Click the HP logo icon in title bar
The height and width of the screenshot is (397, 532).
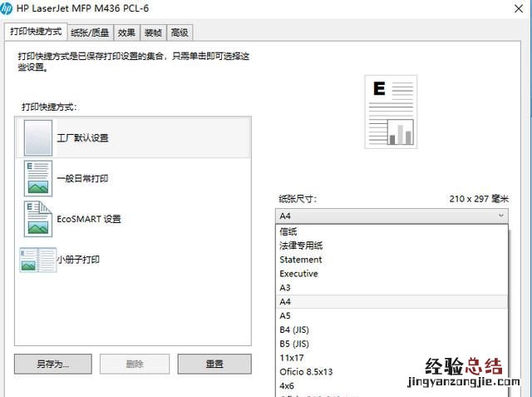pyautogui.click(x=6, y=8)
